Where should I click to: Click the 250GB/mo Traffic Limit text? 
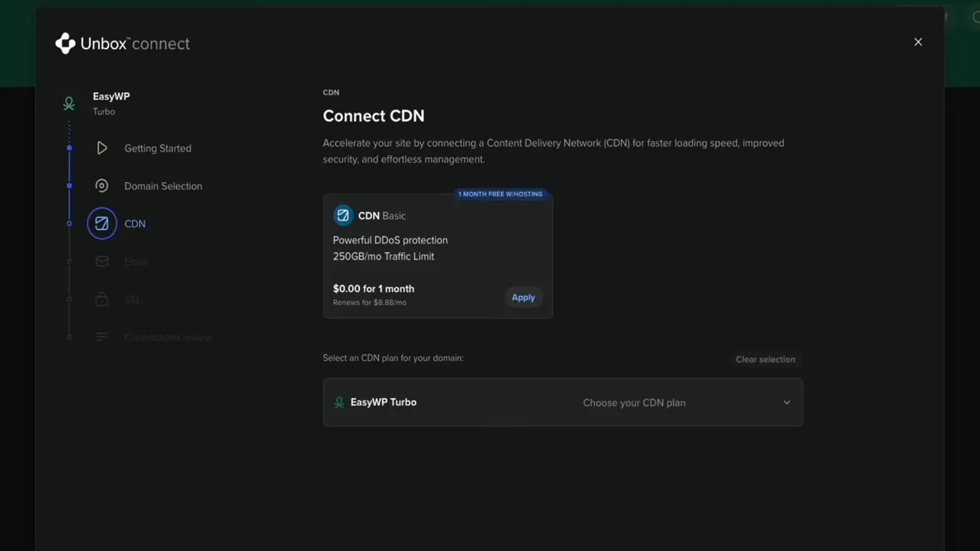click(x=384, y=256)
